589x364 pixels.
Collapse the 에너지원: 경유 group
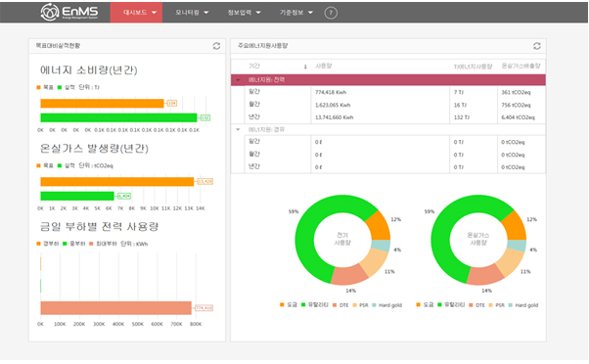(238, 129)
